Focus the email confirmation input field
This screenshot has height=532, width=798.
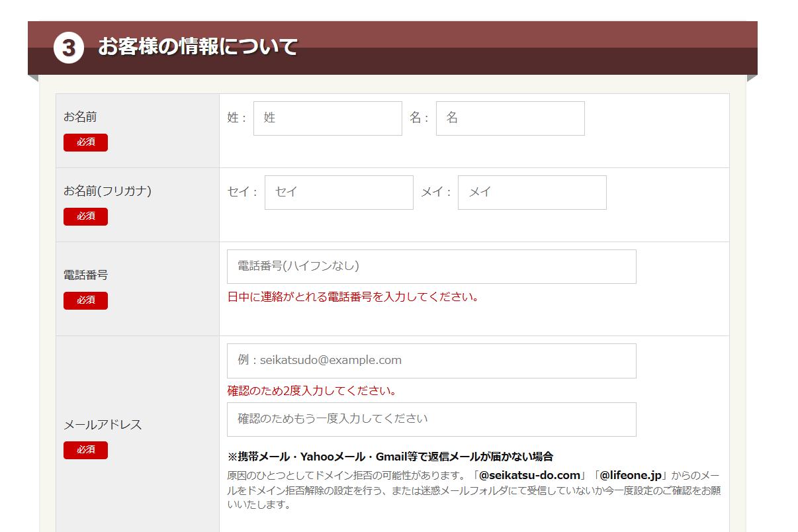431,420
